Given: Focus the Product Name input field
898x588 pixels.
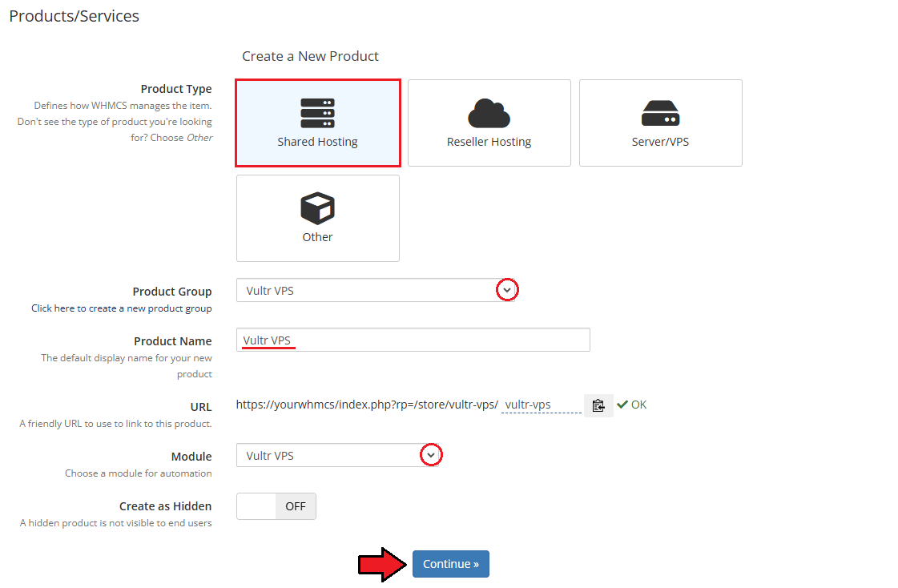Looking at the screenshot, I should (x=413, y=340).
